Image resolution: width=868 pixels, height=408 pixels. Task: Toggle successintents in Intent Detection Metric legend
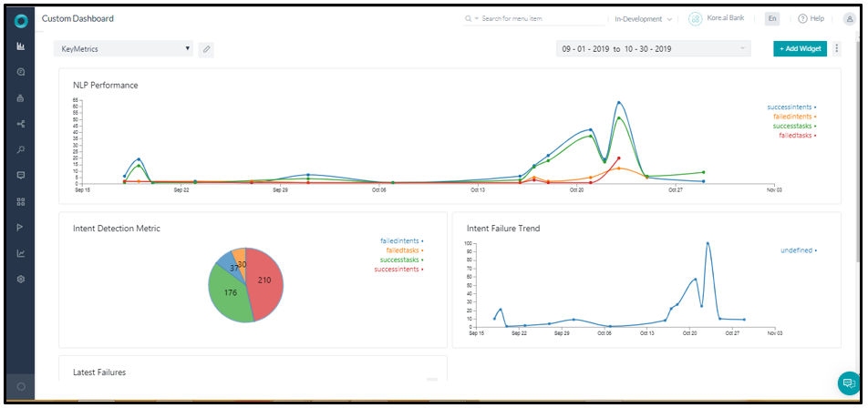(x=398, y=270)
